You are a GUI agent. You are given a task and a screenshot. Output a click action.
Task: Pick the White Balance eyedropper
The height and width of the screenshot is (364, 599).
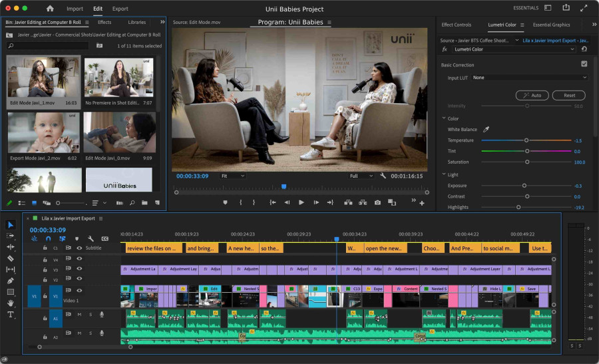[x=486, y=130]
